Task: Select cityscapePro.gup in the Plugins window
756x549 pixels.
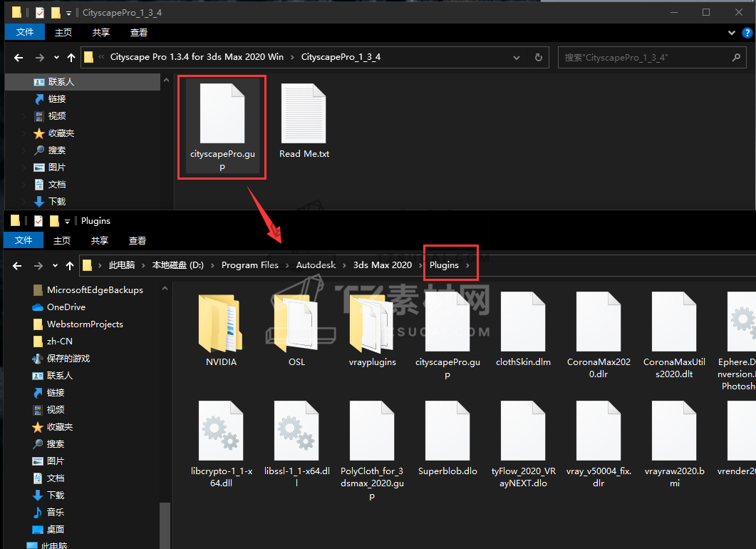Action: [447, 335]
